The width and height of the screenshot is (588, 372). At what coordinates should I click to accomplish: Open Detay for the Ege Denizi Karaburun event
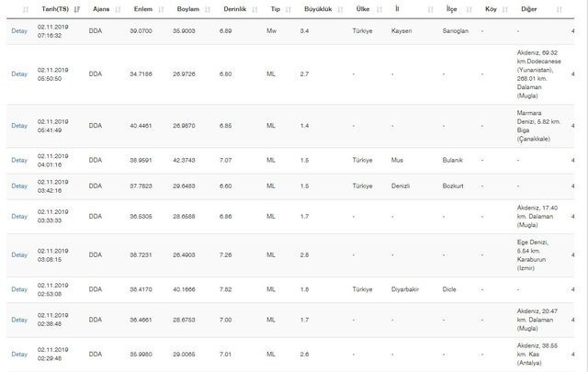18,254
